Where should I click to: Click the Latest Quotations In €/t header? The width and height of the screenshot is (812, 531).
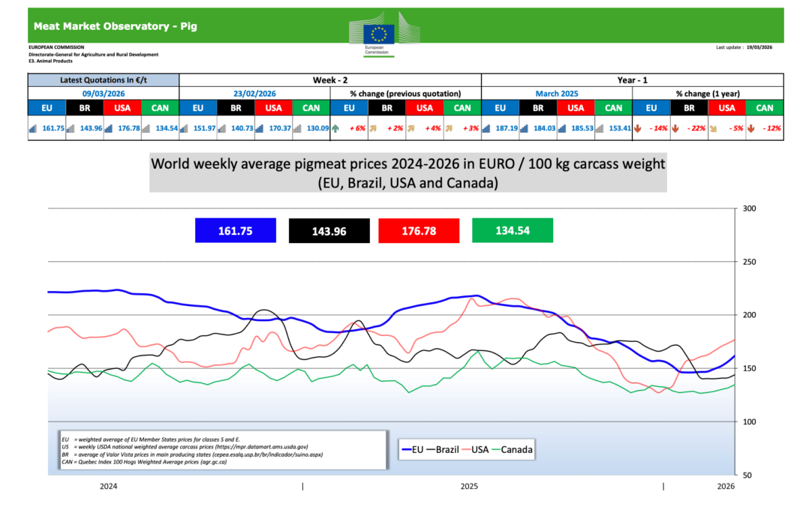[x=104, y=79]
